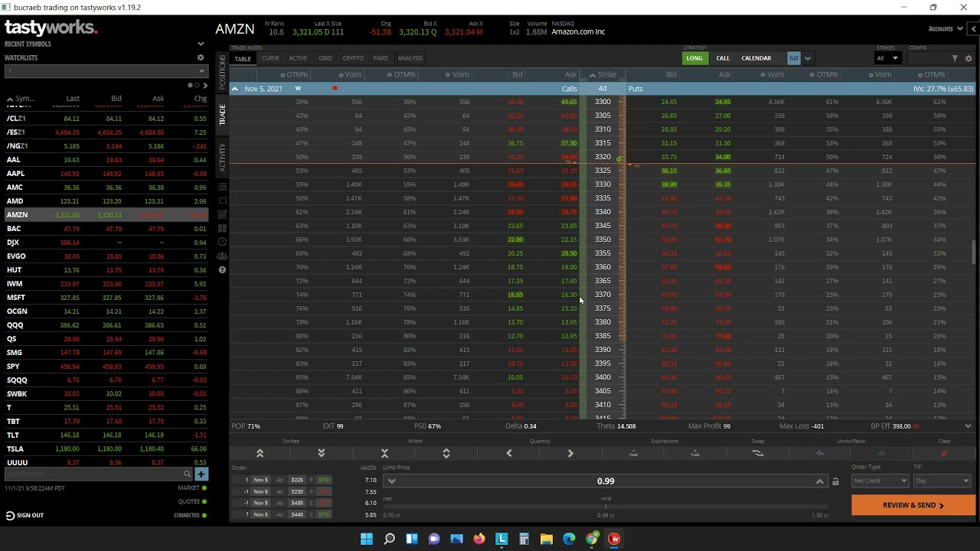Viewport: 980px width, 551px height.
Task: Open Windows taskbar search
Action: pyautogui.click(x=389, y=539)
